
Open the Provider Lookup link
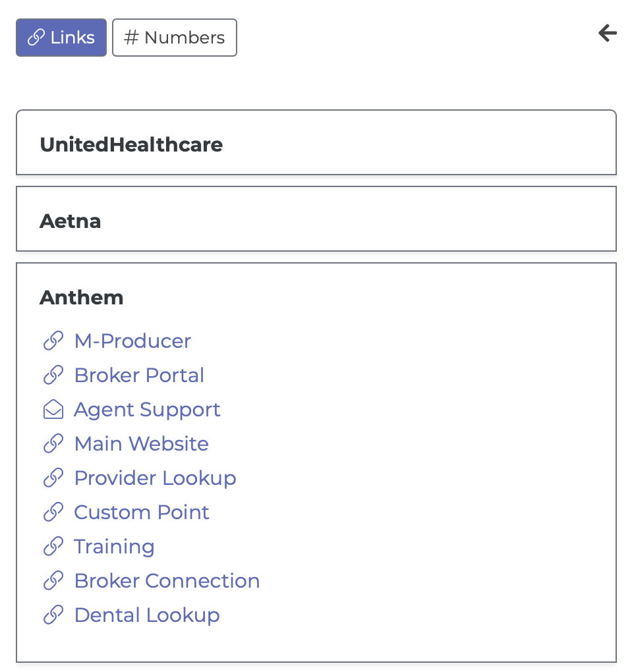point(155,479)
